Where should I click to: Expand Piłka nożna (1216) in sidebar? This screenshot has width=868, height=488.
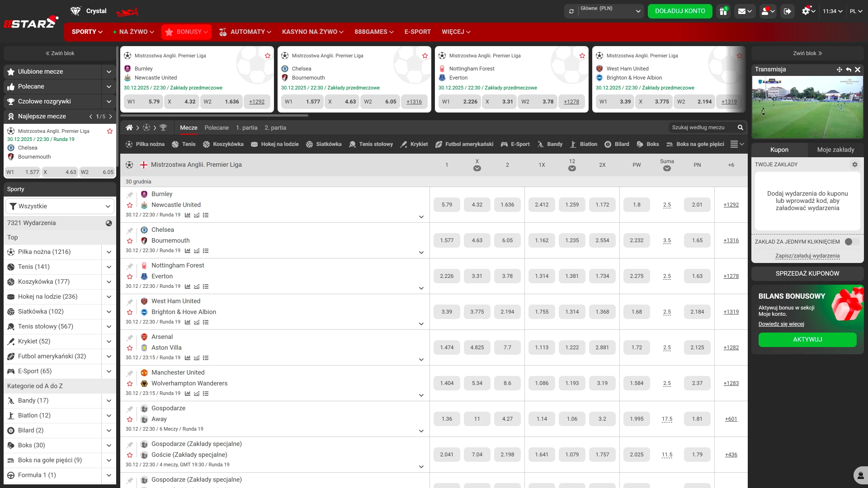click(x=109, y=252)
